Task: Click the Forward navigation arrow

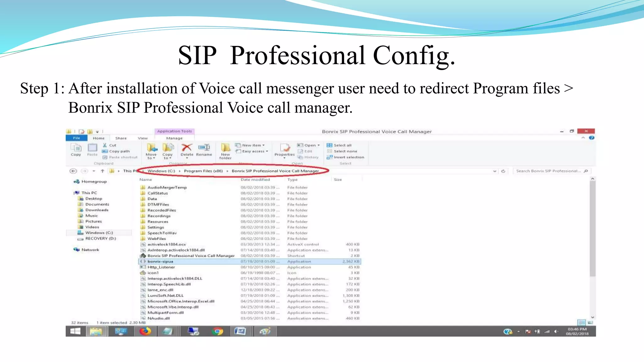Action: coord(84,171)
